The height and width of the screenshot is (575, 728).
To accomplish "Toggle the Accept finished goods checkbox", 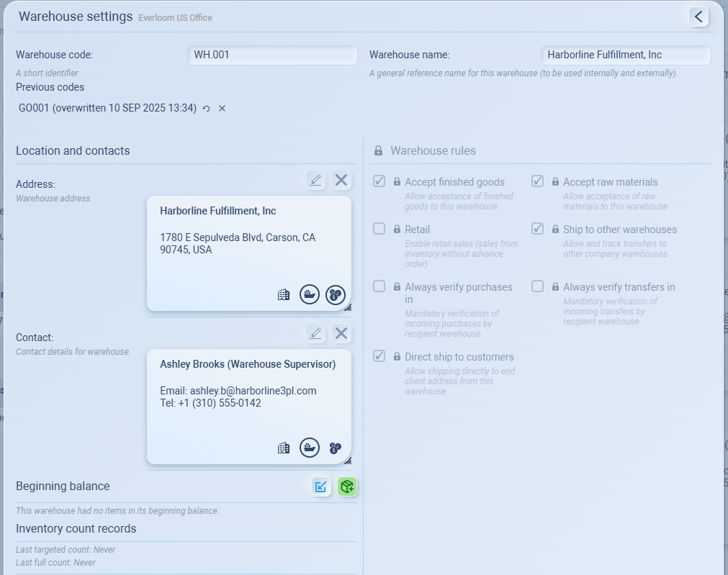I will coord(379,181).
